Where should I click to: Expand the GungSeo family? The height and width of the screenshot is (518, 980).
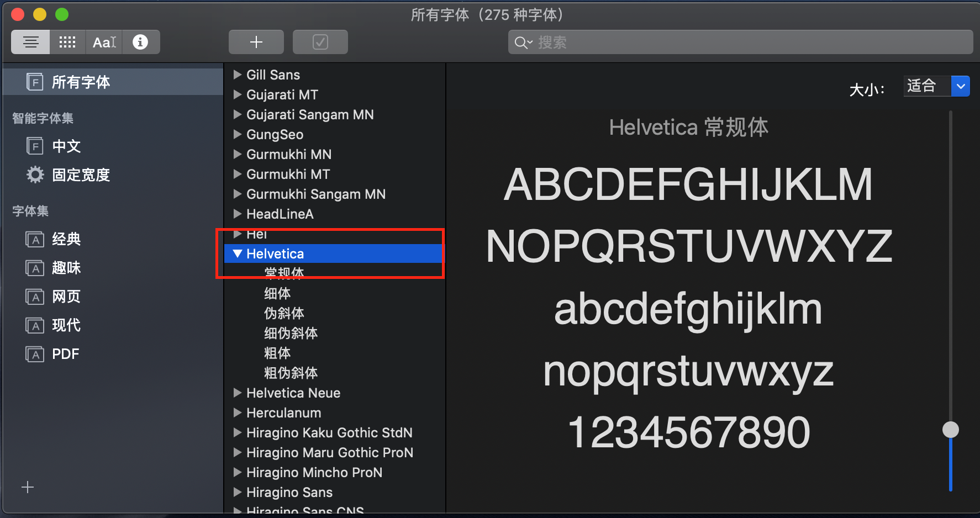click(238, 134)
